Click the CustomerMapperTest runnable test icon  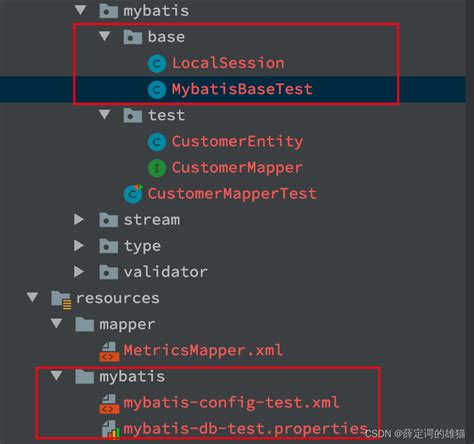click(x=133, y=194)
